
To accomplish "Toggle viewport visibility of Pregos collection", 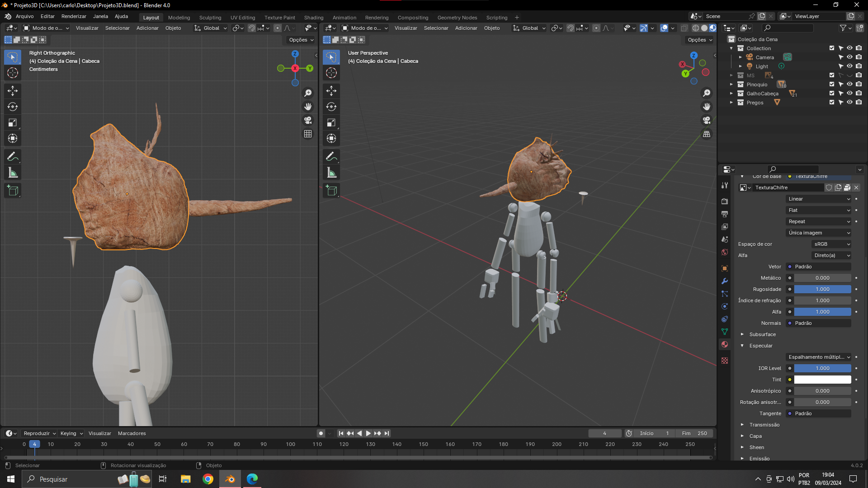I will (x=849, y=103).
